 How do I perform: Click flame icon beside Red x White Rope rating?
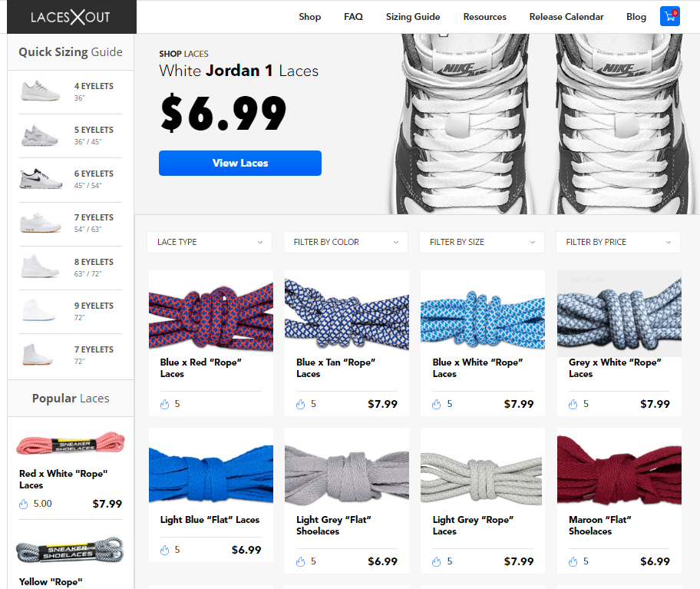(23, 505)
